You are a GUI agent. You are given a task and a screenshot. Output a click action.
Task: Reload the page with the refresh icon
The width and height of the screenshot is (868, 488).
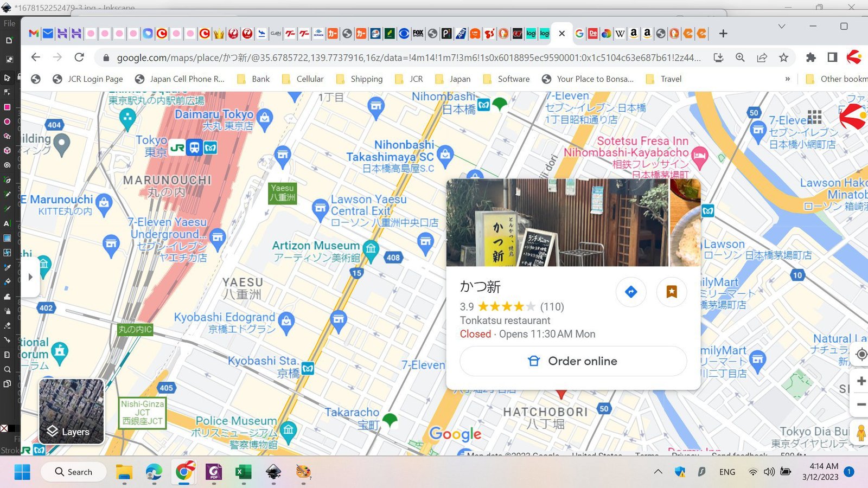[79, 57]
